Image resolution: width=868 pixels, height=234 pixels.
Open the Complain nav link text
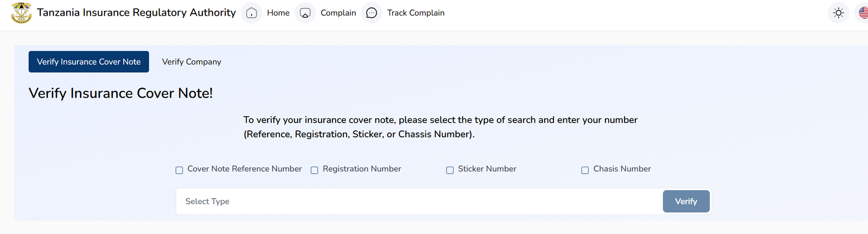(339, 12)
